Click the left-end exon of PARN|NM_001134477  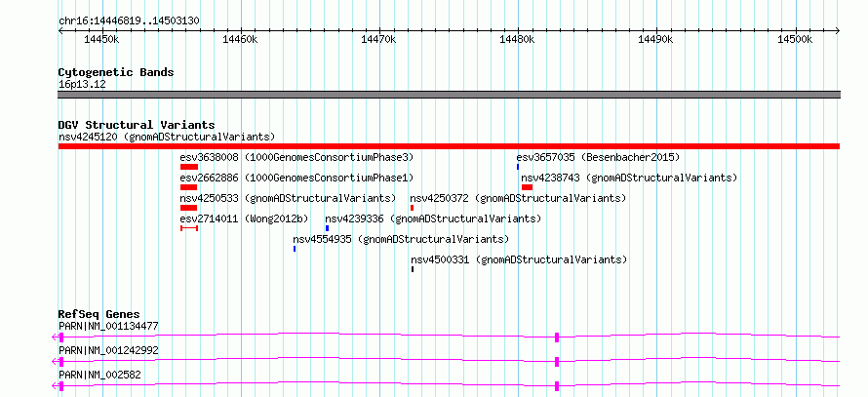click(x=61, y=337)
